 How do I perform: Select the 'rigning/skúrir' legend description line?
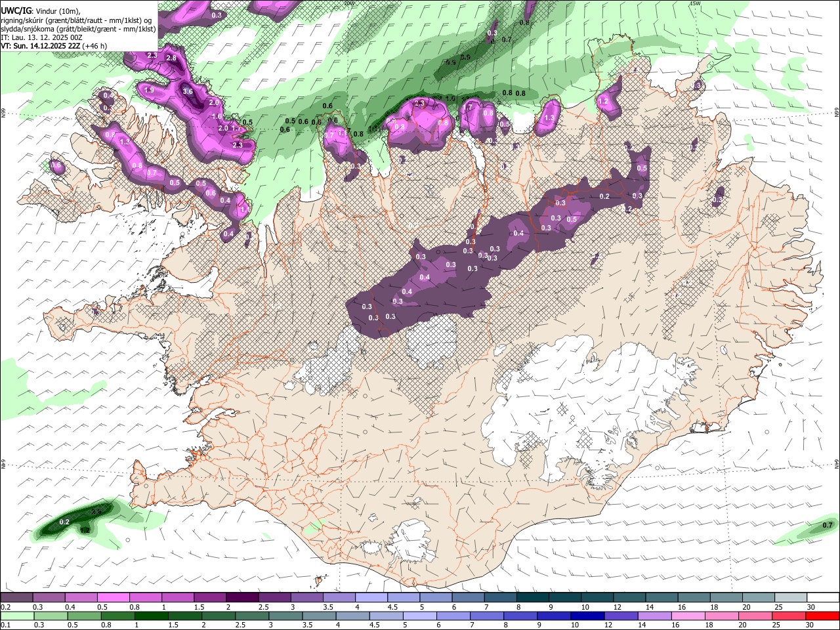pos(77,20)
